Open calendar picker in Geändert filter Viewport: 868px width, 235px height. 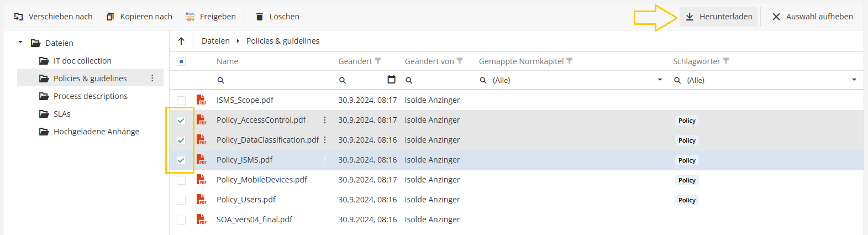point(391,80)
